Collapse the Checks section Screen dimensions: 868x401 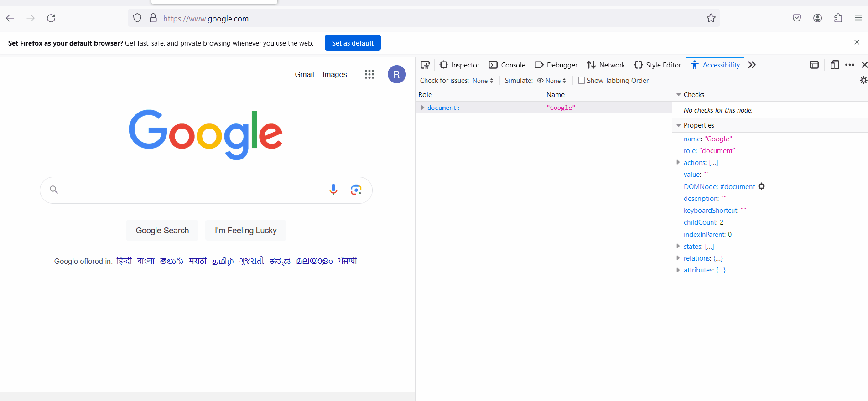coord(679,95)
